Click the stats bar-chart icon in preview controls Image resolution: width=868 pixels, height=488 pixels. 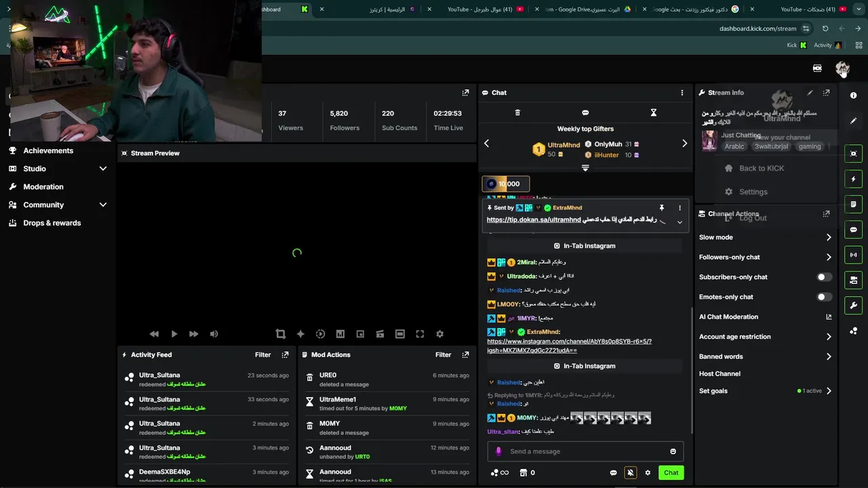340,334
